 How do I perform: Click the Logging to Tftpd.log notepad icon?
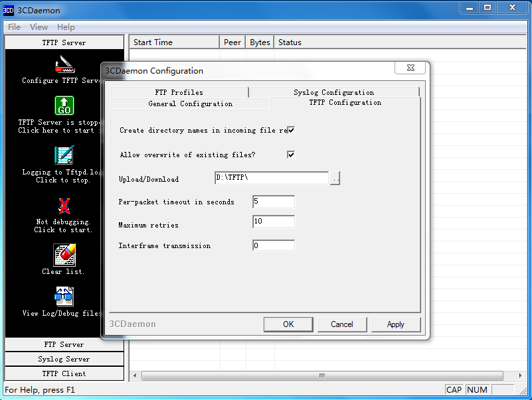point(64,155)
